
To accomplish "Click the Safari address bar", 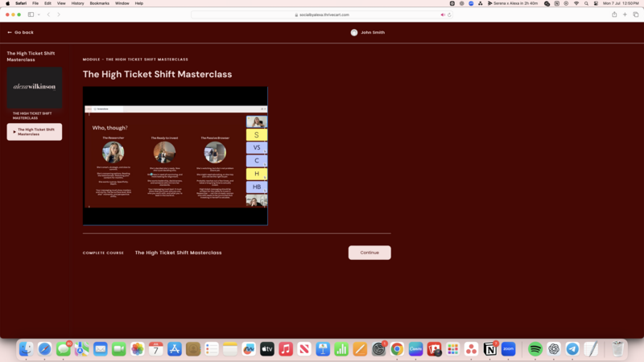I will pos(321,14).
